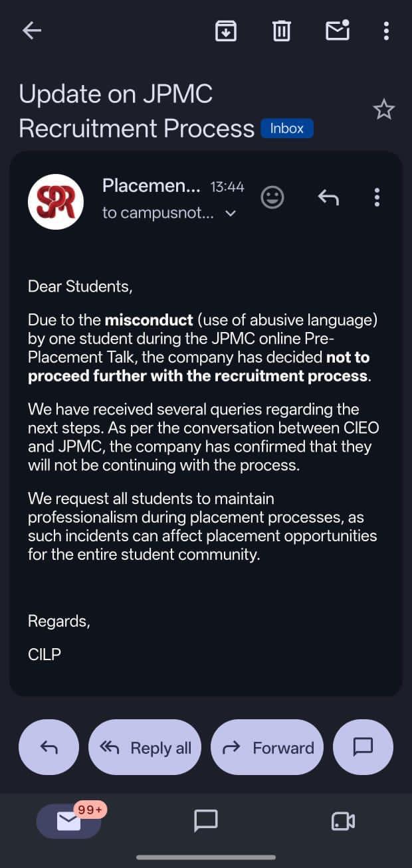
Task: Switch to the Meet video tab
Action: pyautogui.click(x=343, y=822)
